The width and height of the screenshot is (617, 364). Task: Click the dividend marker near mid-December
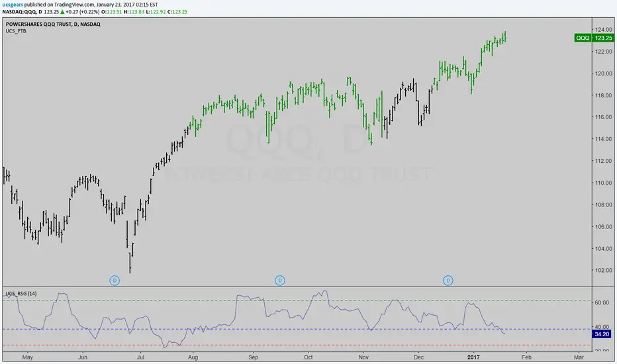[448, 281]
